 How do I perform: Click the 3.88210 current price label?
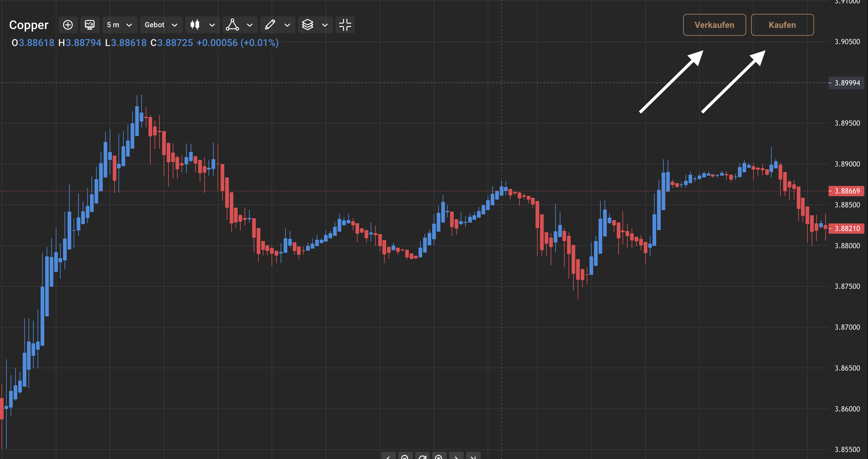click(846, 229)
